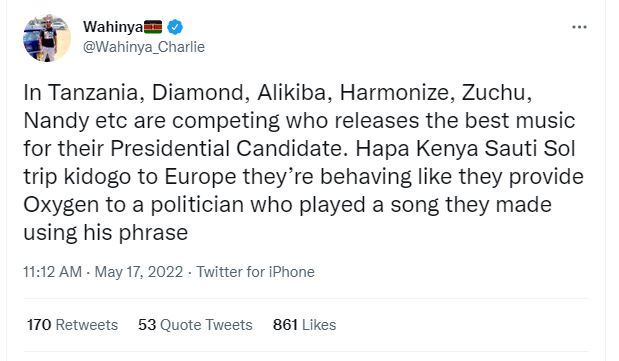
Task: Click the Twitter for iPhone source label
Action: click(x=255, y=272)
